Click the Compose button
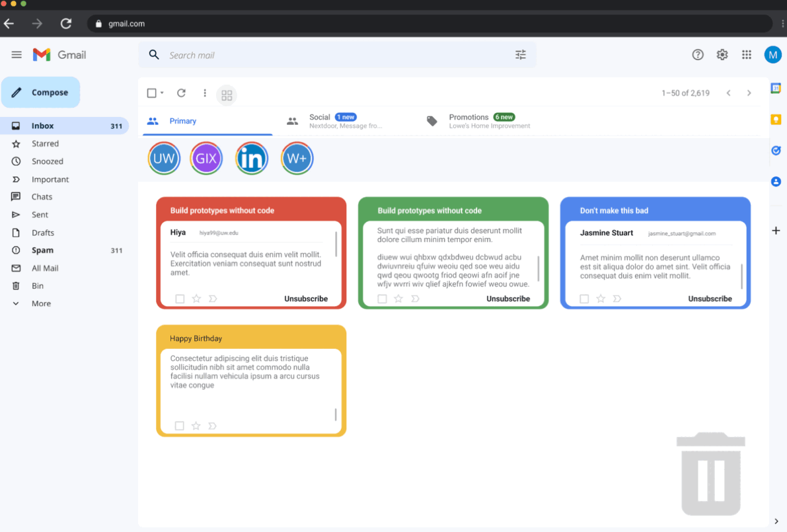 (x=41, y=93)
